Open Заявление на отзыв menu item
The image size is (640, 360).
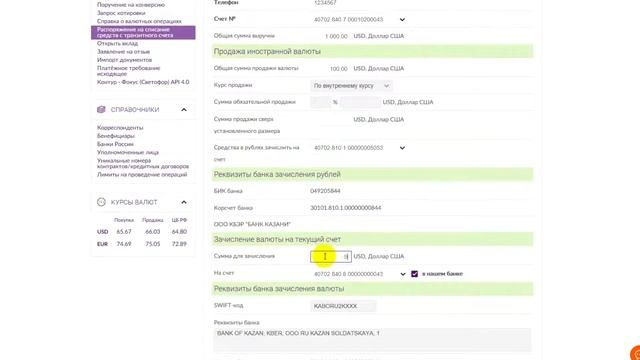pos(123,51)
